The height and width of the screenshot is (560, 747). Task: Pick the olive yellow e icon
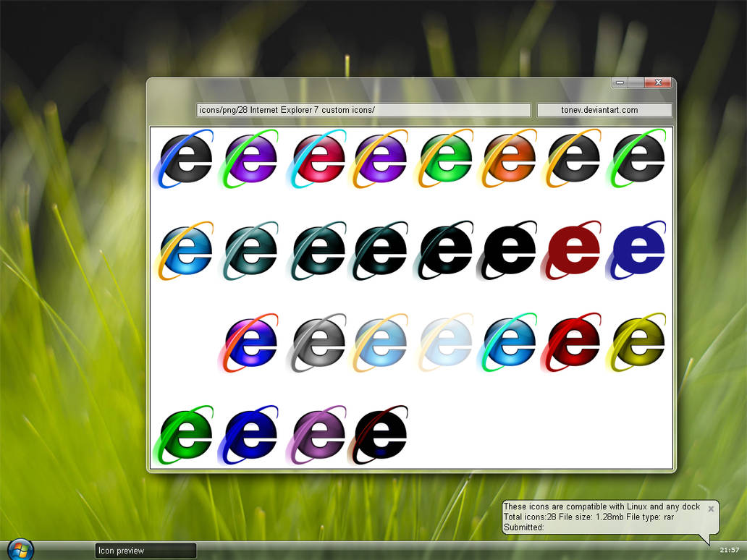(638, 343)
